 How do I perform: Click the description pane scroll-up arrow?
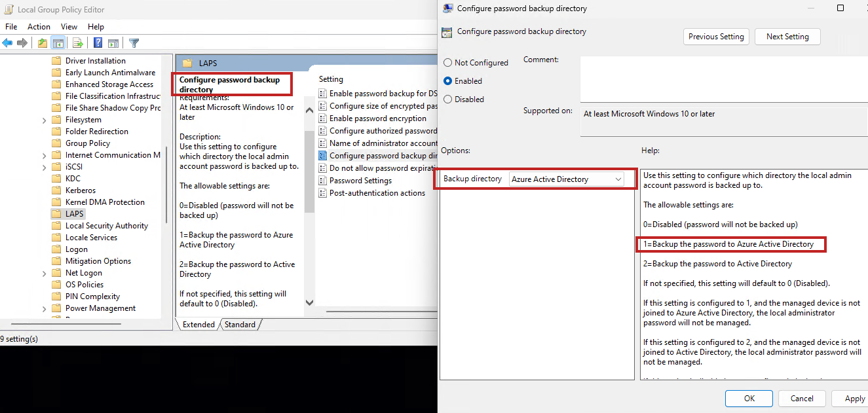click(x=309, y=111)
